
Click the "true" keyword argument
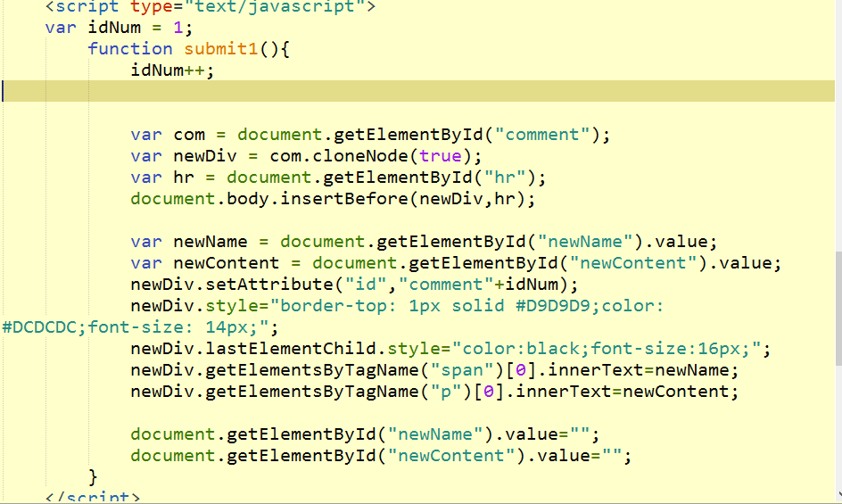coord(441,156)
